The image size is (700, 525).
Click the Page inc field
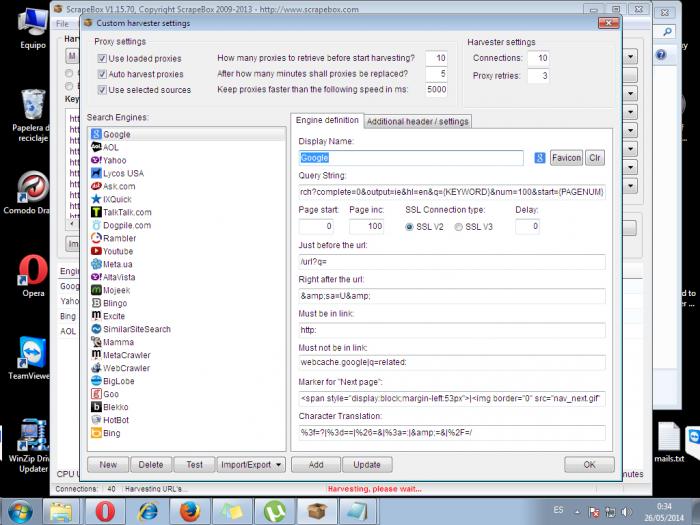[367, 226]
